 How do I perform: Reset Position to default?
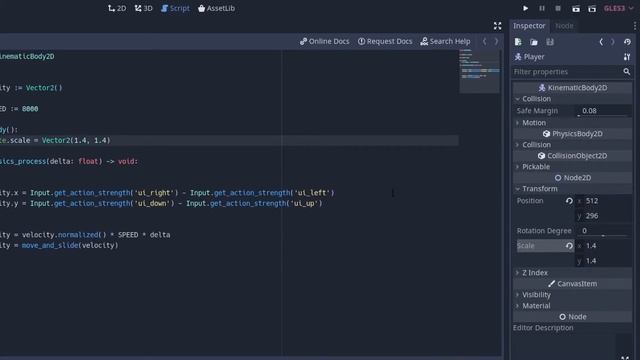569,201
